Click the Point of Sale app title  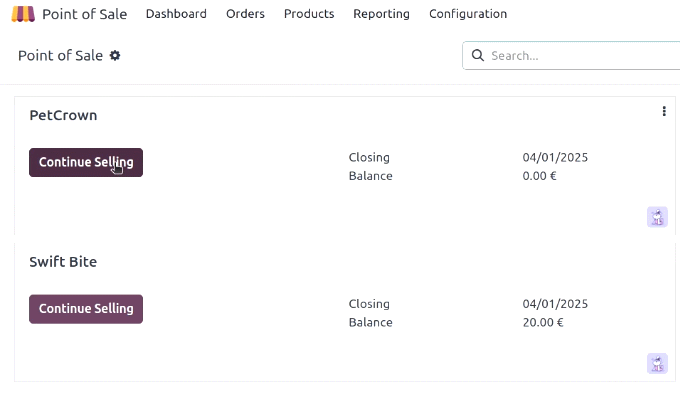pos(85,14)
